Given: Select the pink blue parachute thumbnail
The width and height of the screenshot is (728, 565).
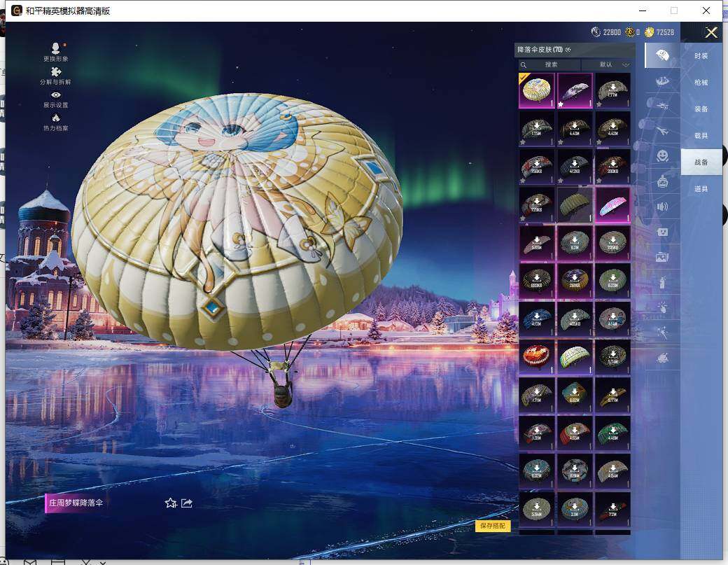Looking at the screenshot, I should click(x=612, y=204).
